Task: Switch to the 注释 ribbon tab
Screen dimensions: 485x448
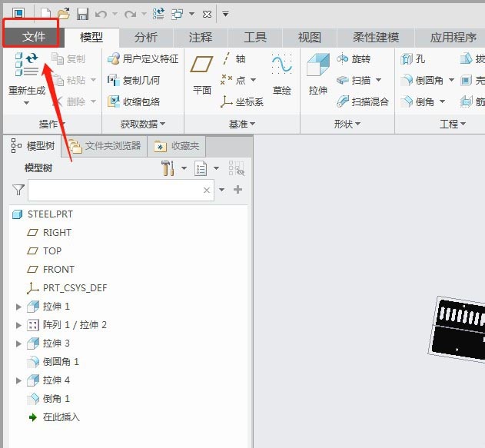Action: [201, 37]
